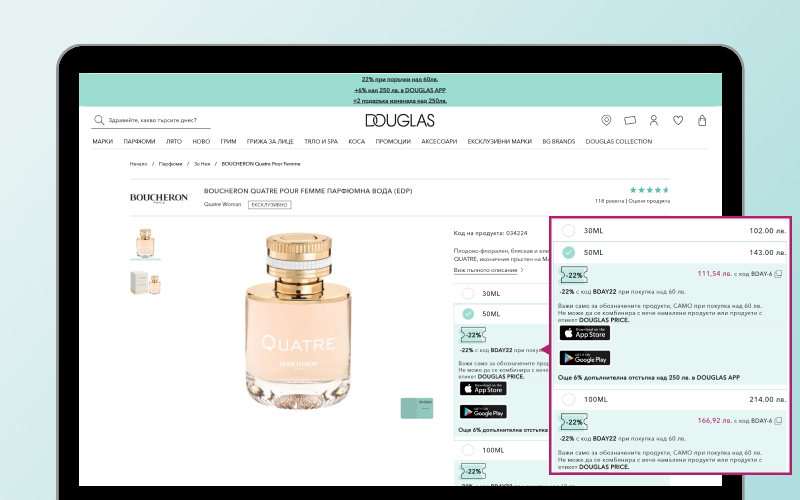Image resolution: width=800 pixels, height=500 pixels.
Task: Open the ЛЯТО menu
Action: coord(173,141)
